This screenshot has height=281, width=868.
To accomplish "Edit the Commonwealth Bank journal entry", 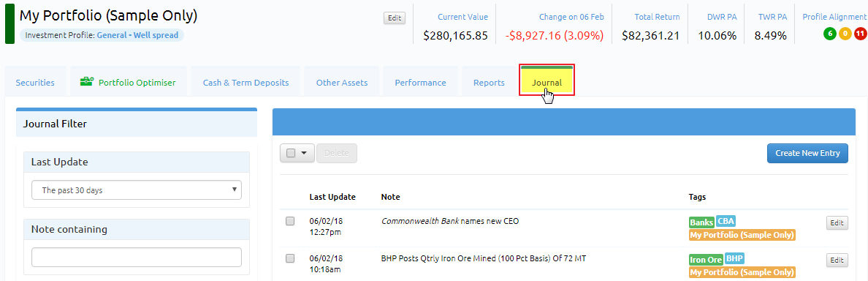I will pyautogui.click(x=837, y=222).
